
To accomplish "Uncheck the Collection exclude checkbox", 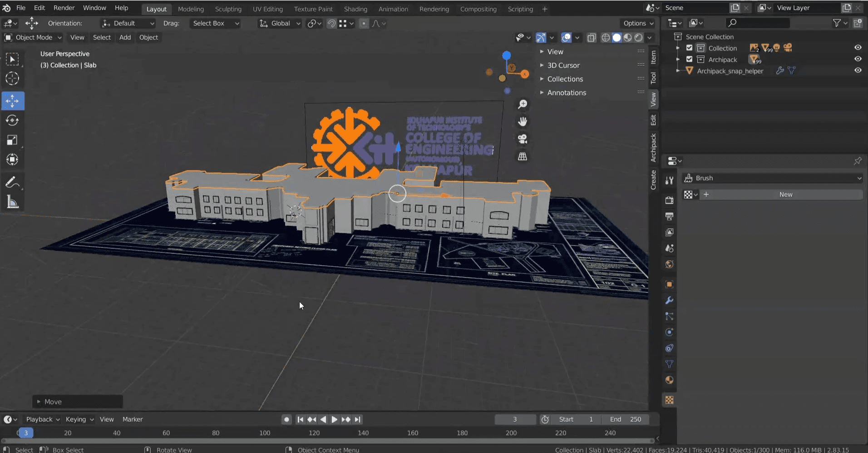I will point(689,48).
